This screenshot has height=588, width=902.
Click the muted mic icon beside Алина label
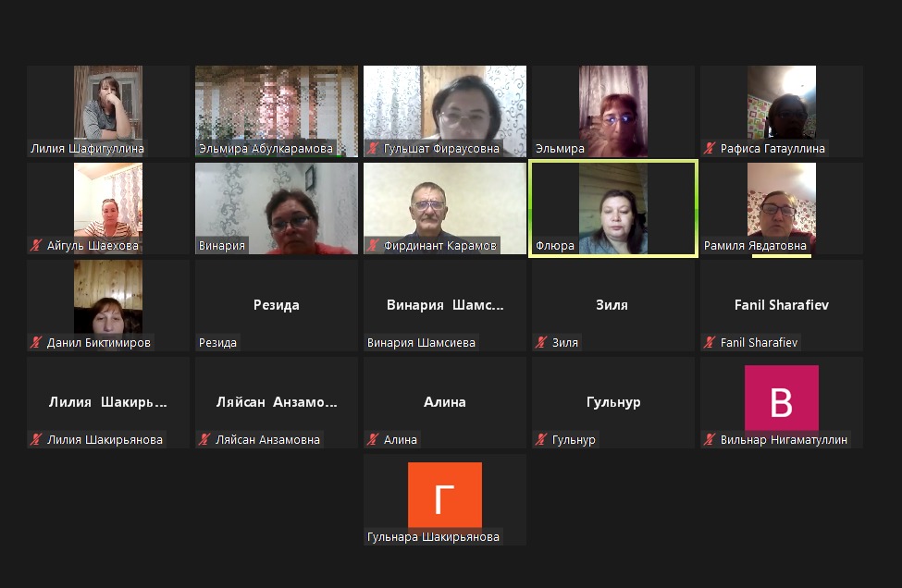(x=374, y=440)
